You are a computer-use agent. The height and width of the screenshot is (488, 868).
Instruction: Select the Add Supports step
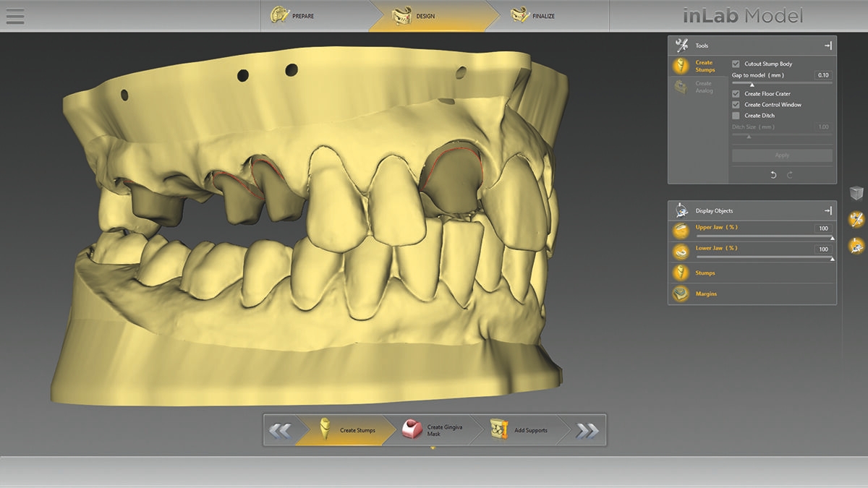tap(522, 430)
